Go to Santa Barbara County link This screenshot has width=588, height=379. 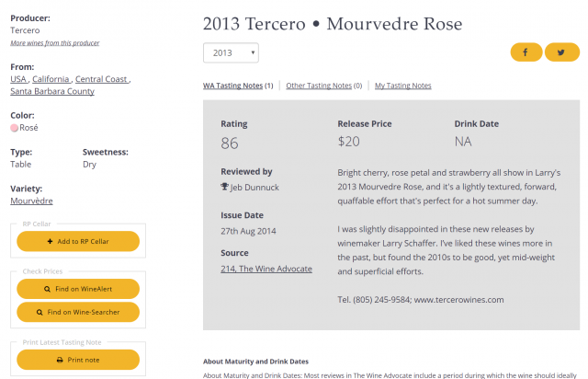coord(52,91)
